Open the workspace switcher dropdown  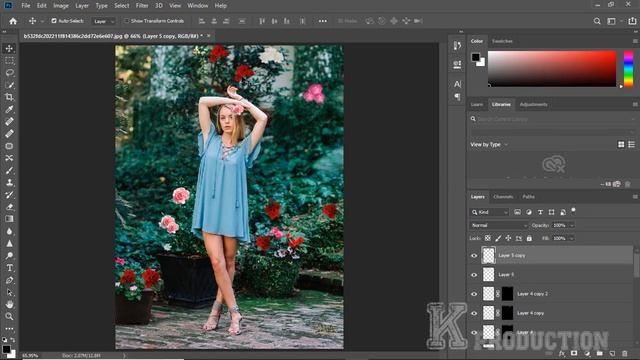[x=613, y=21]
